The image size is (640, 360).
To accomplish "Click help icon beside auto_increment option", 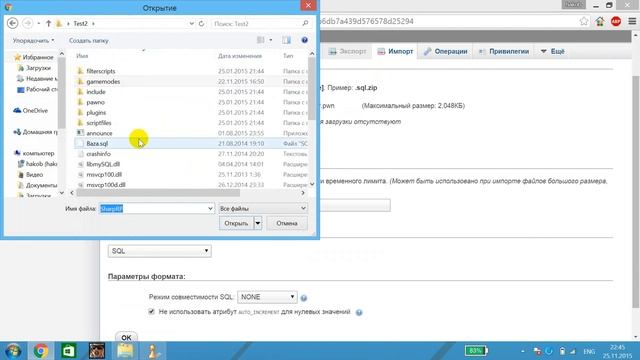I will pos(359,312).
